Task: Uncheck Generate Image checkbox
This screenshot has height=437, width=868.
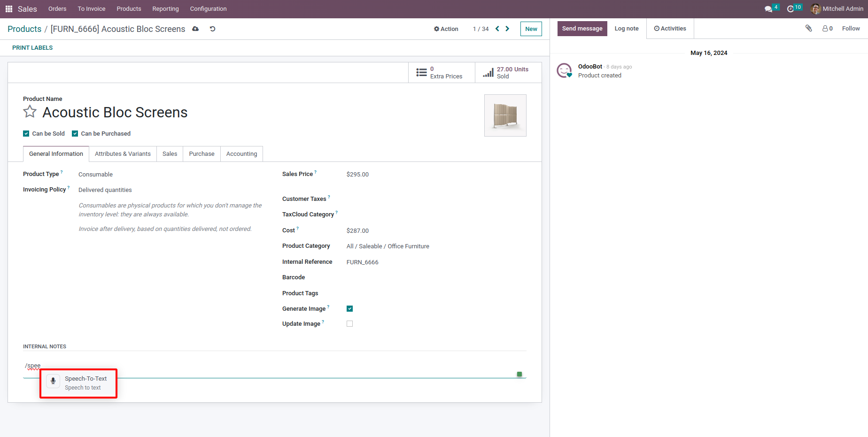Action: (350, 308)
